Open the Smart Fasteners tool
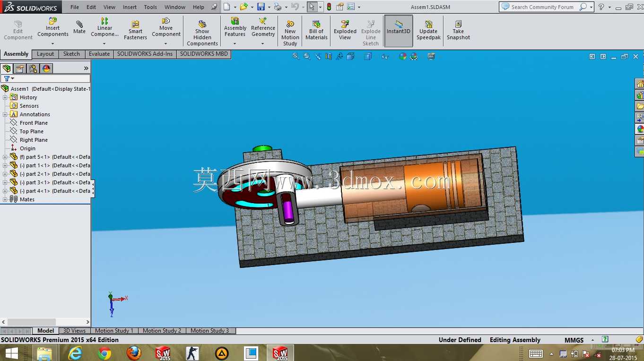 click(x=135, y=30)
